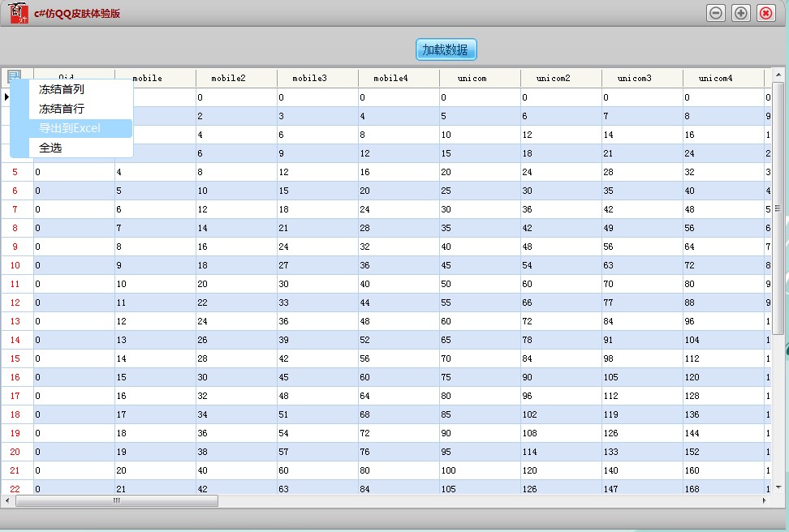This screenshot has height=532, width=789.
Task: Click the grid corner menu icon
Action: [x=14, y=77]
